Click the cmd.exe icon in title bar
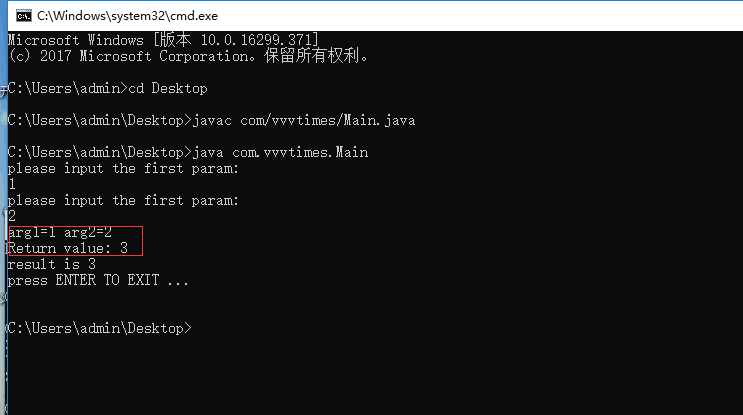This screenshot has width=743, height=415. pos(23,16)
